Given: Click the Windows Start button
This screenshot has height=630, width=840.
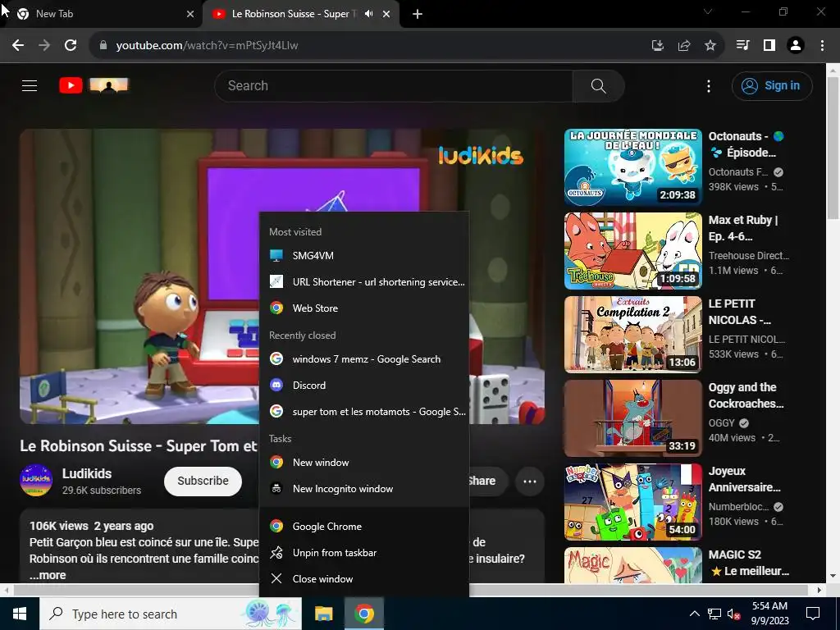Looking at the screenshot, I should (20, 614).
